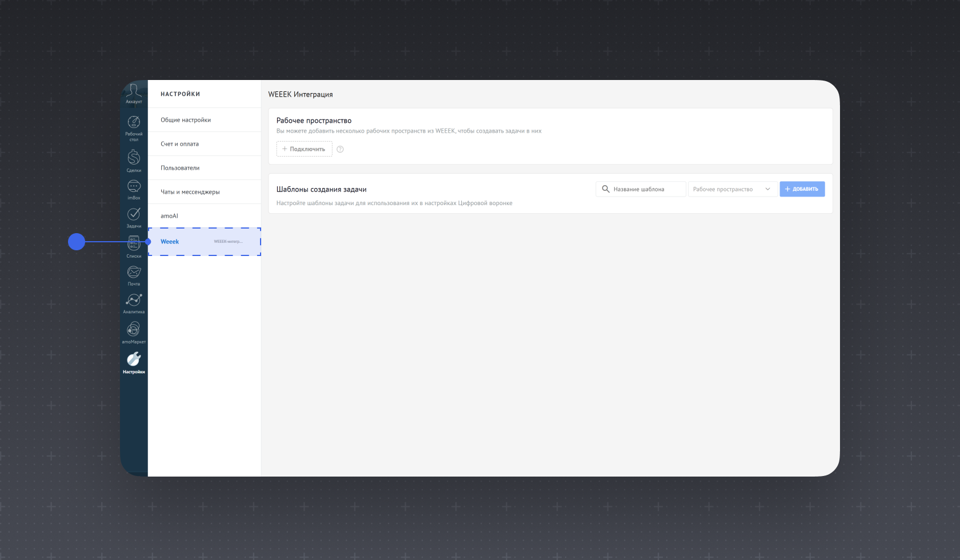The width and height of the screenshot is (960, 560).
Task: Go to Рабочий стол dashboard icon
Action: point(134,128)
